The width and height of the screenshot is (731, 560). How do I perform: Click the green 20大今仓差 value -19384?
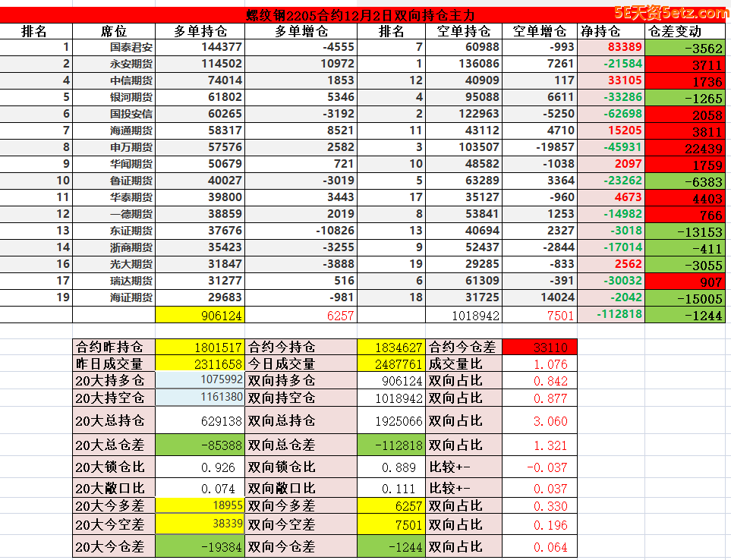(200, 546)
